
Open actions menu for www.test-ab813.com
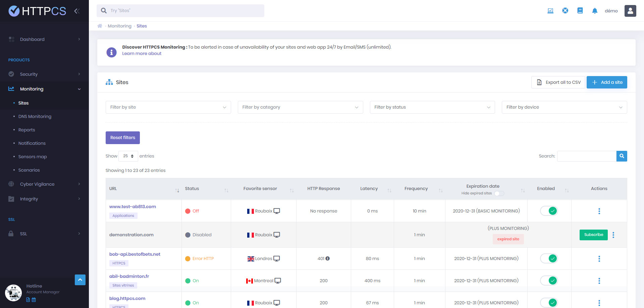click(x=599, y=211)
